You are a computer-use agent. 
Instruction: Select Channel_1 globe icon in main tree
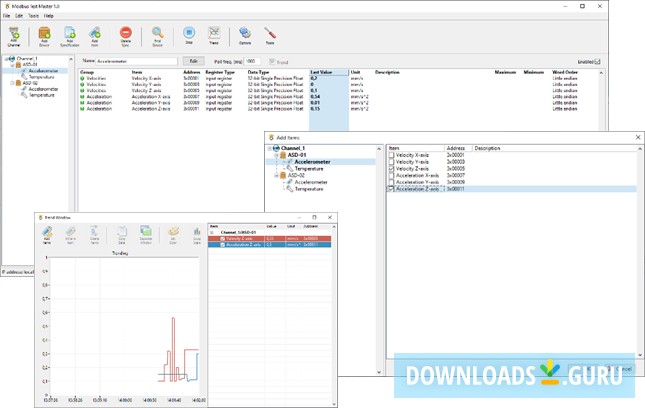[x=12, y=59]
